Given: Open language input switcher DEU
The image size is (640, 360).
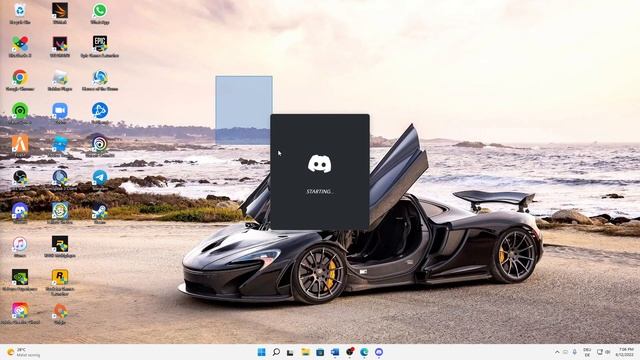Looking at the screenshot, I should 587,352.
